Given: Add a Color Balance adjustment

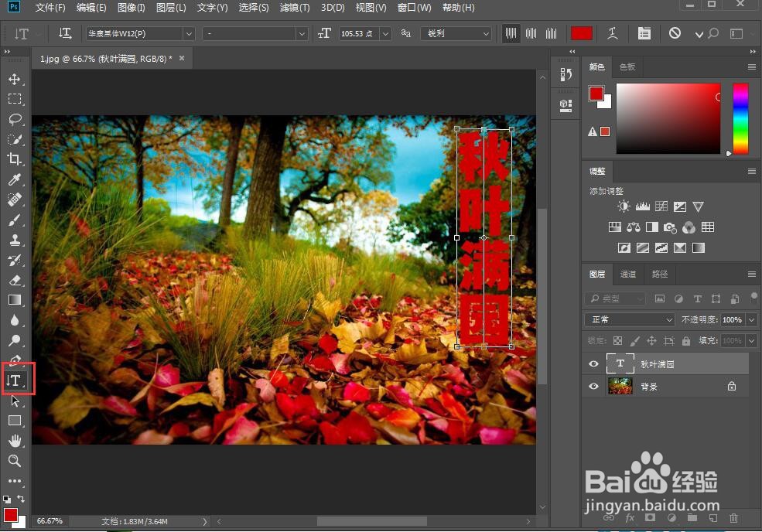Looking at the screenshot, I should pyautogui.click(x=634, y=227).
